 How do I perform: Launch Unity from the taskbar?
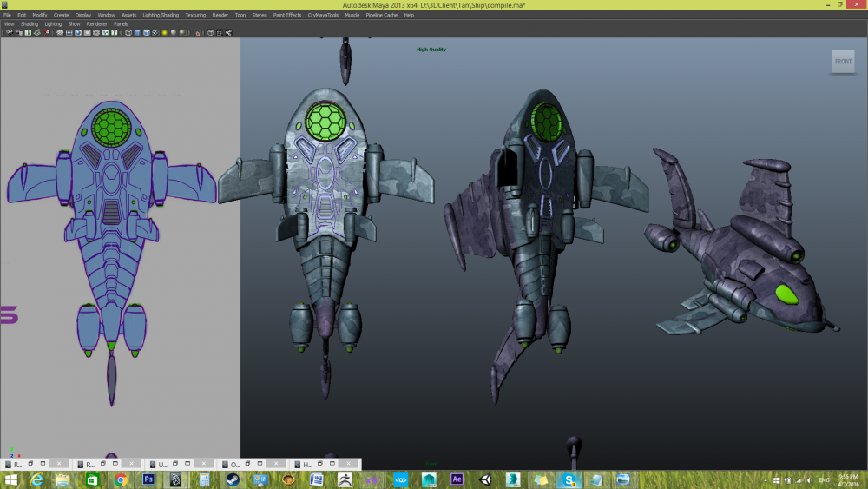[x=484, y=479]
